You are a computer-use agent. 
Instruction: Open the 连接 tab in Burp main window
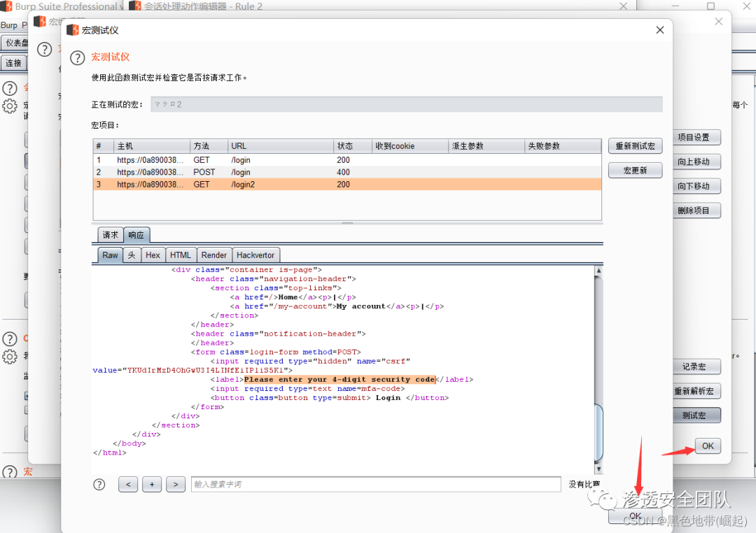pos(13,63)
